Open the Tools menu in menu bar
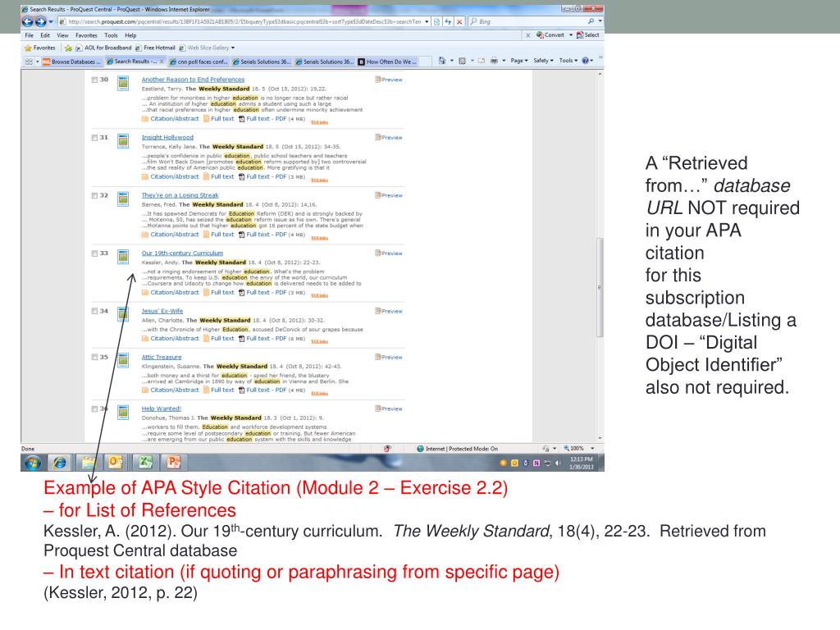Viewport: 840px width, 630px height. [111, 35]
